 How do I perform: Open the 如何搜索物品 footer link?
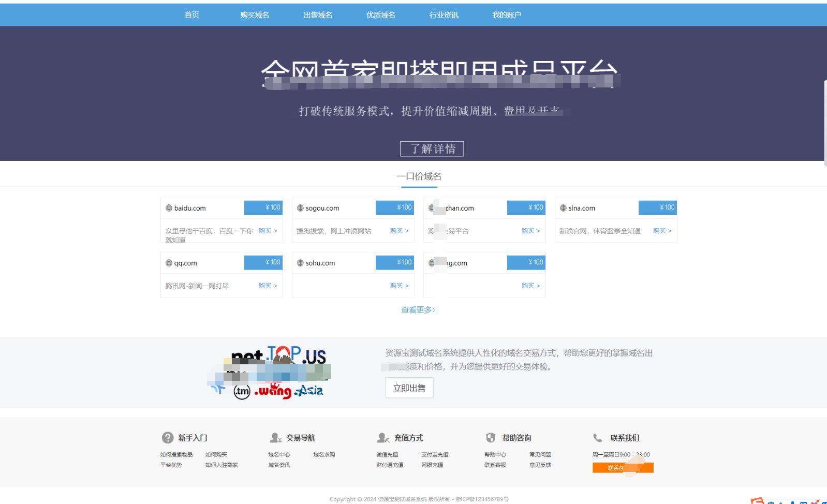click(x=176, y=455)
